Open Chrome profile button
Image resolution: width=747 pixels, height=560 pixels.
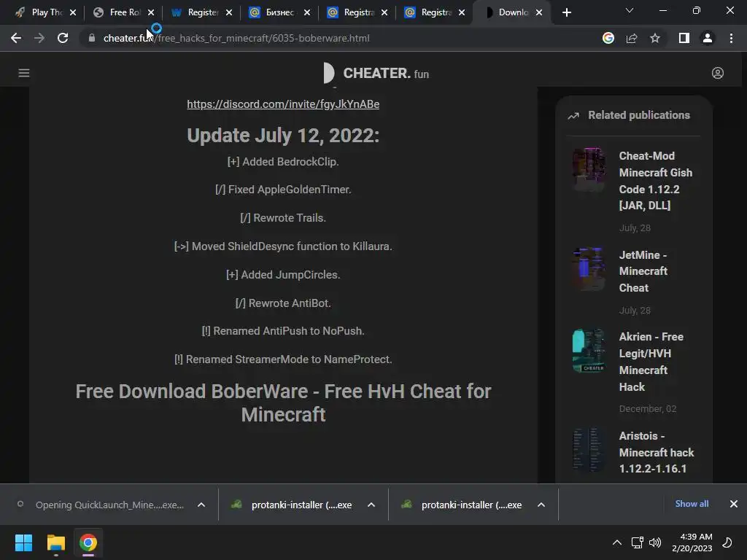click(x=708, y=38)
